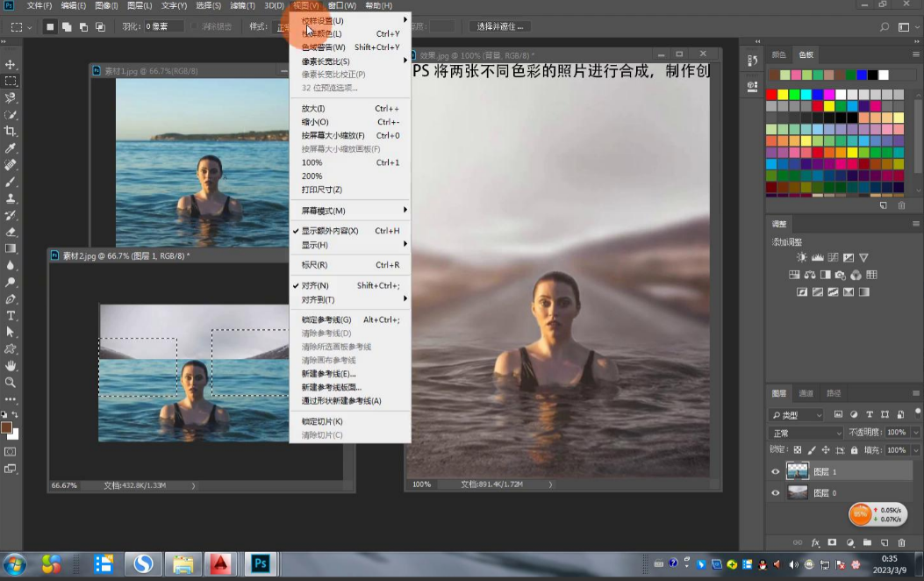Select the Gradient tool
The height and width of the screenshot is (581, 924).
(11, 248)
